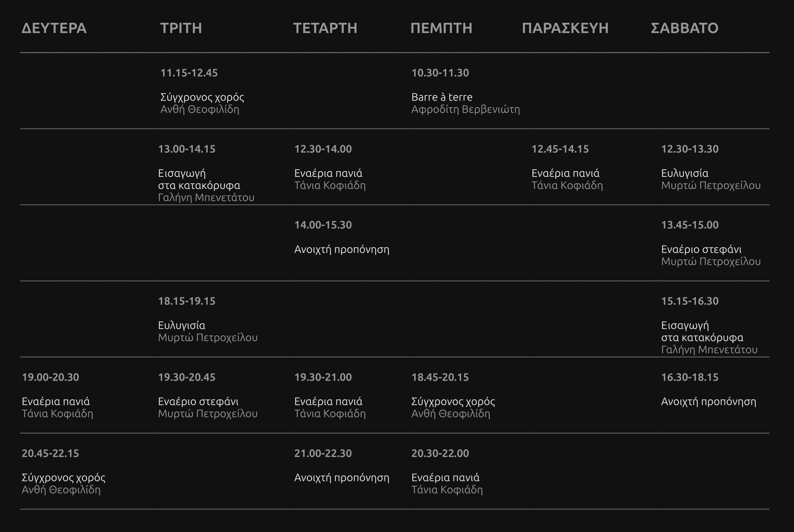Open Friday 12.45-14.15 Εναέρια πανιά
The height and width of the screenshot is (532, 794).
[565, 173]
